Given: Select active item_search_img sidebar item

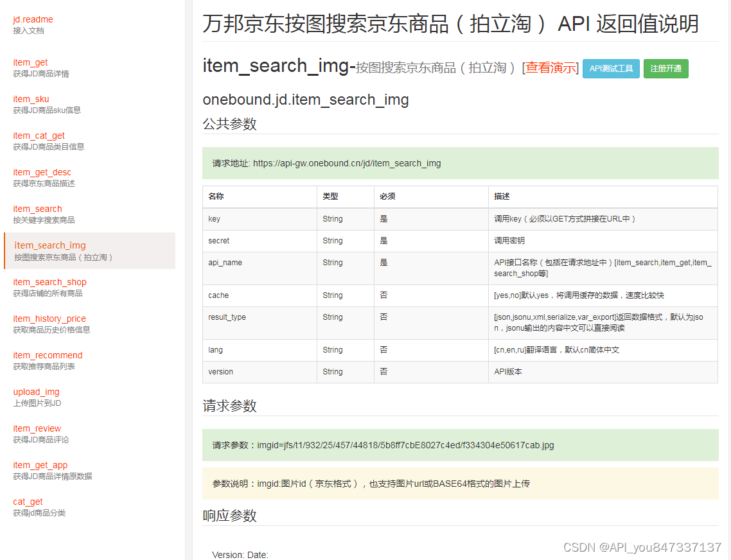Looking at the screenshot, I should click(89, 251).
